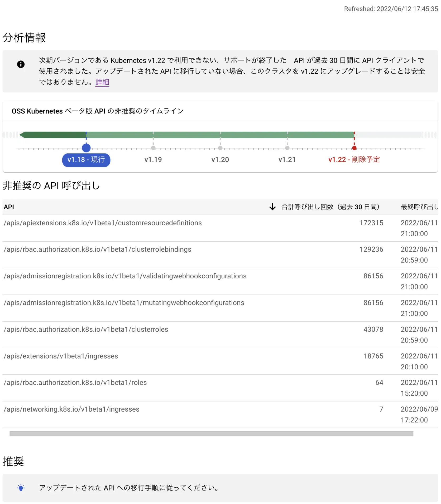
Task: Sort table by 合計呼び出し回数 column header
Action: (330, 207)
